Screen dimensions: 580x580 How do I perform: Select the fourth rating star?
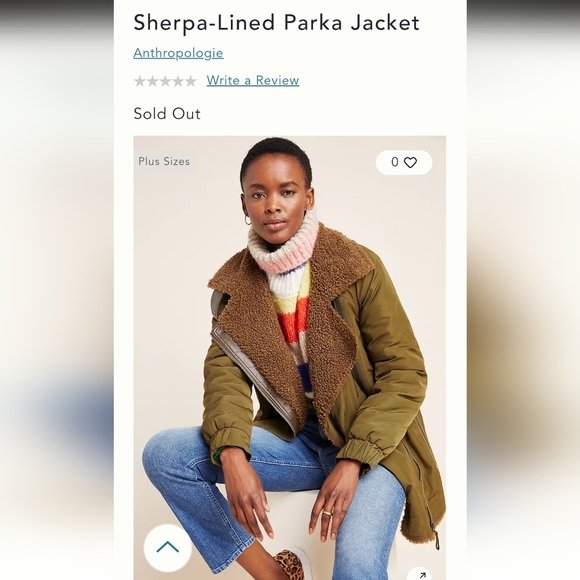[178, 81]
